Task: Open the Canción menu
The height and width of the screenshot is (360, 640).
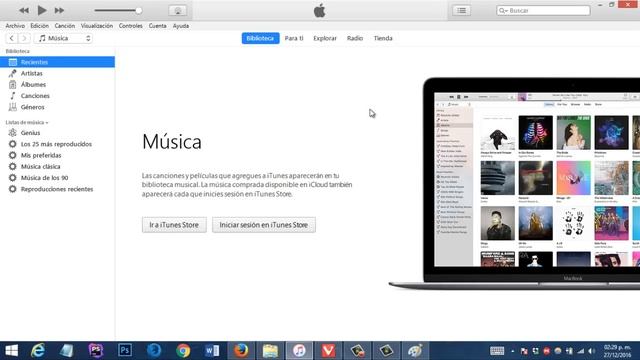Action: click(65, 26)
